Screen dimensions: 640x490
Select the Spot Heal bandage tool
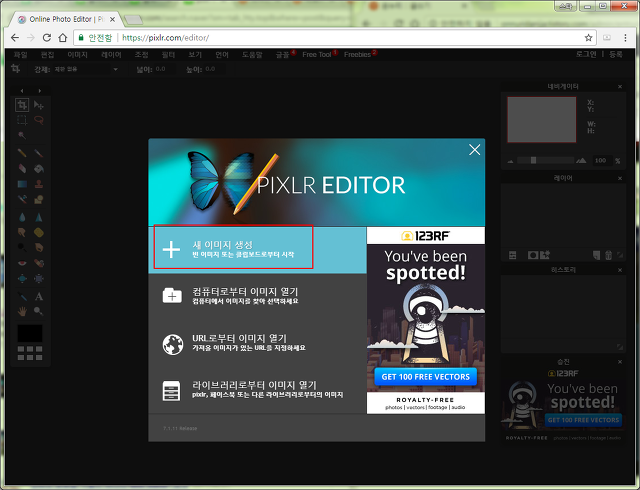tap(39, 263)
